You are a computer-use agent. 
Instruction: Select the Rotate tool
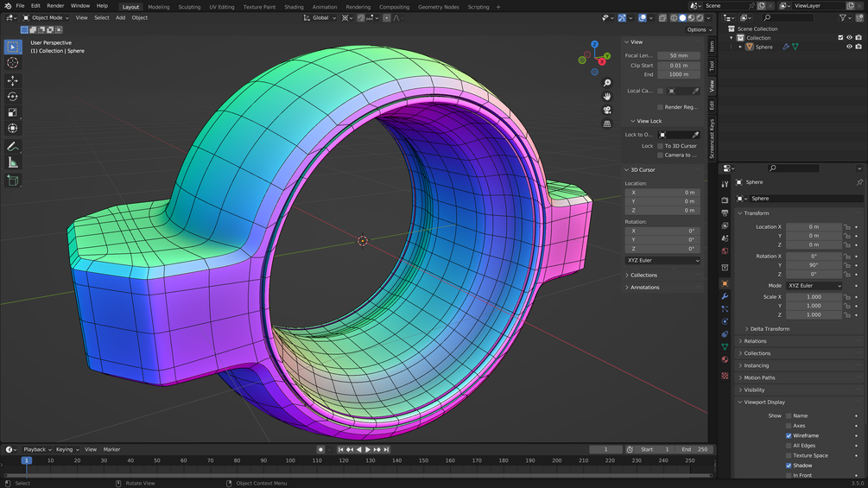point(12,97)
